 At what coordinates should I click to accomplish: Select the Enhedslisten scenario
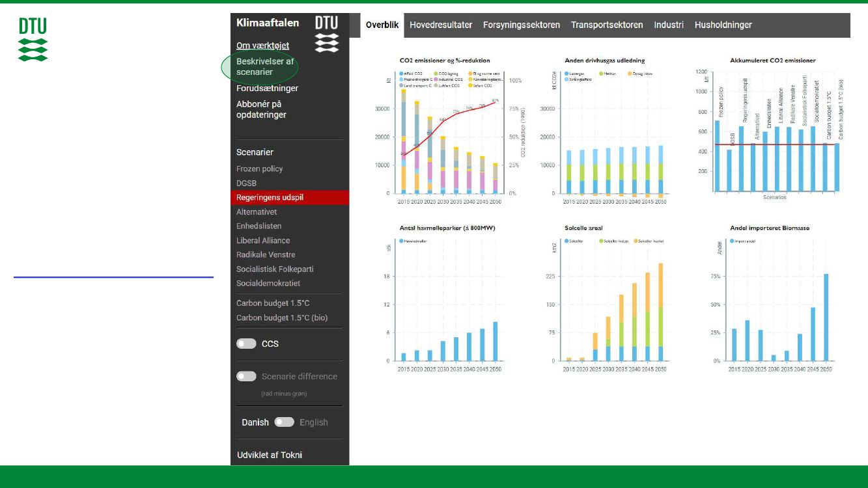point(259,226)
